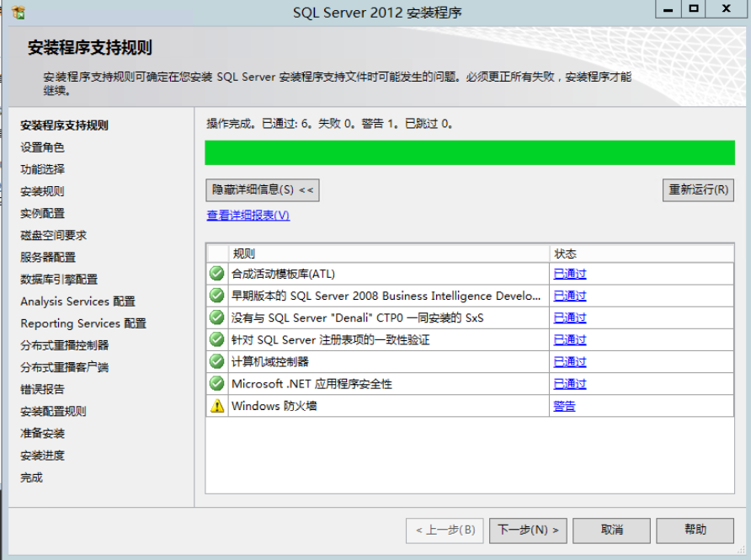Image resolution: width=751 pixels, height=560 pixels.
Task: Select 数据库引擎配置 step in sidebar
Action: point(59,280)
